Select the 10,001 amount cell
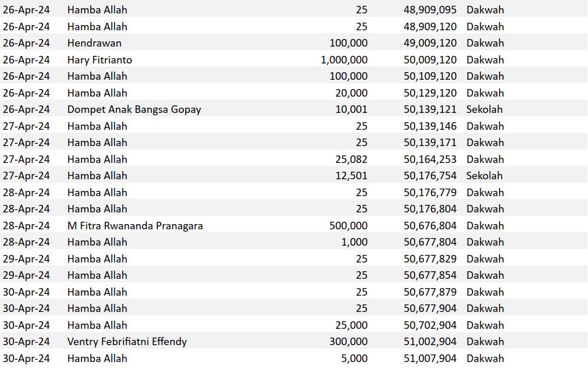The width and height of the screenshot is (588, 369). (351, 109)
